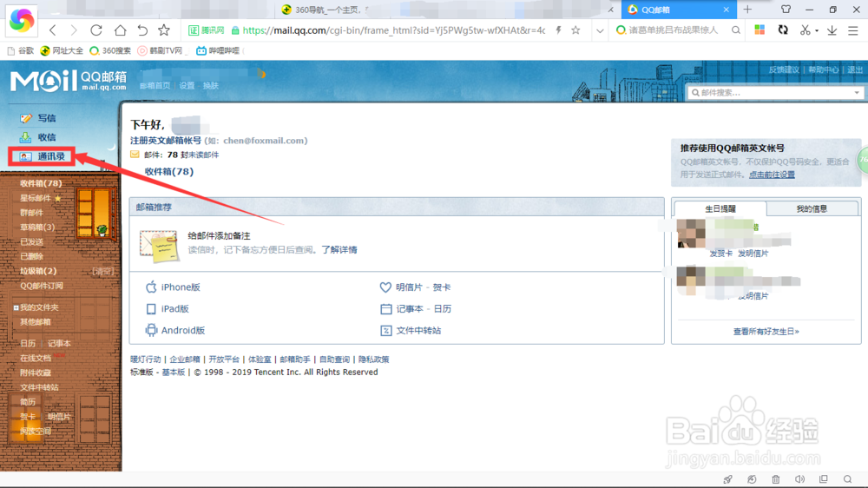Open 设置 in the mail header
868x488 pixels.
click(187, 85)
